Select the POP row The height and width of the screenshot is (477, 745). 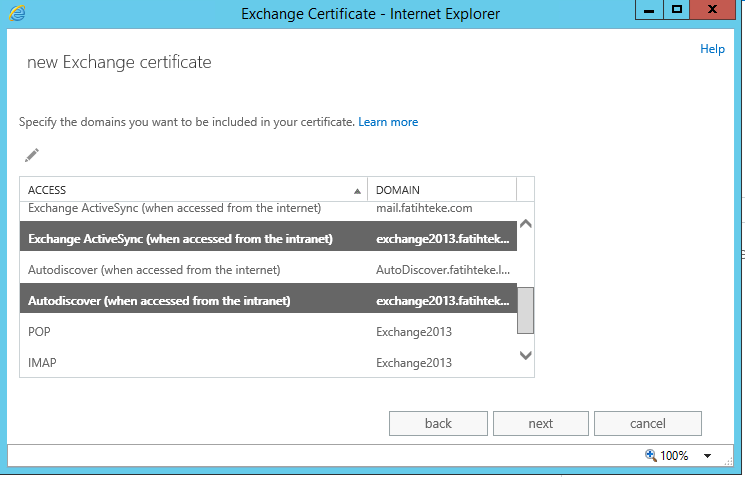click(x=40, y=331)
